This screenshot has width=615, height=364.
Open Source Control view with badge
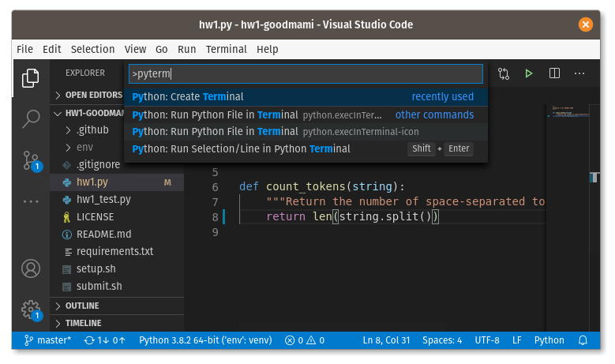(x=32, y=161)
